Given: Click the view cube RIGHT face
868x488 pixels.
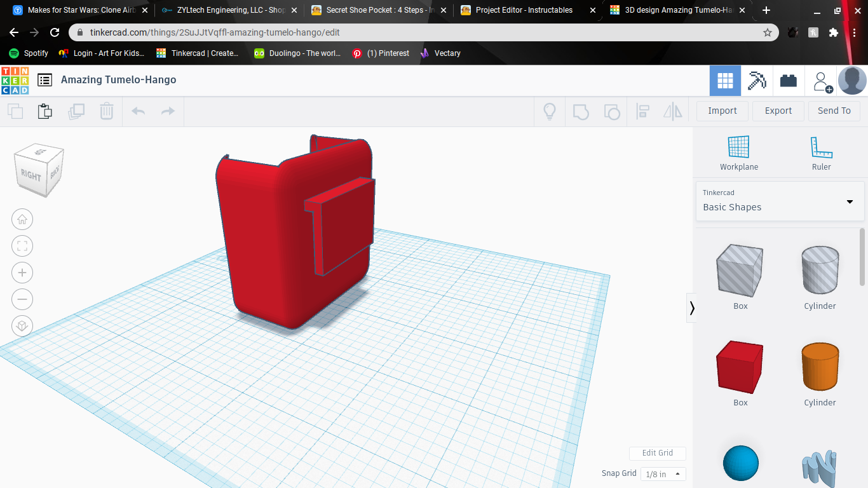Looking at the screenshot, I should tap(31, 176).
